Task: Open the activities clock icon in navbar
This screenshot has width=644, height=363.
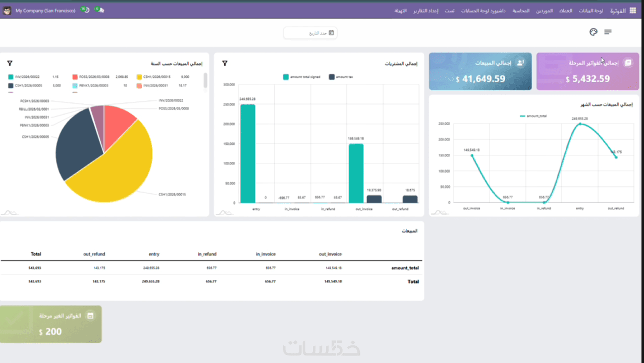Action: click(85, 10)
